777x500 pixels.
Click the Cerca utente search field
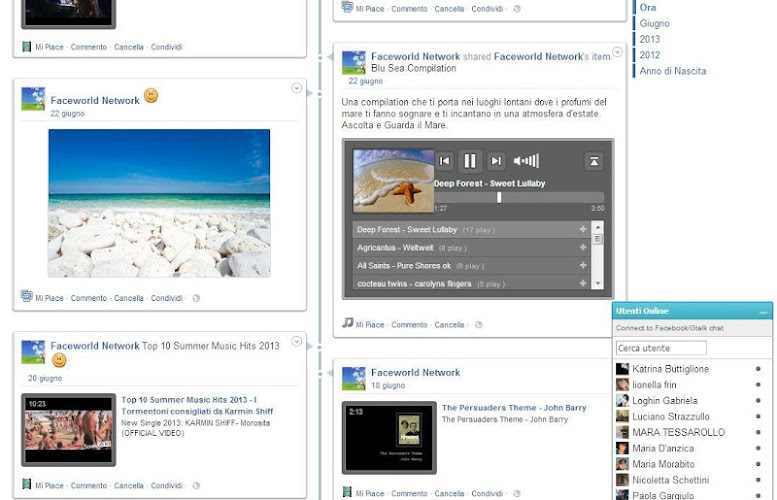click(x=661, y=348)
